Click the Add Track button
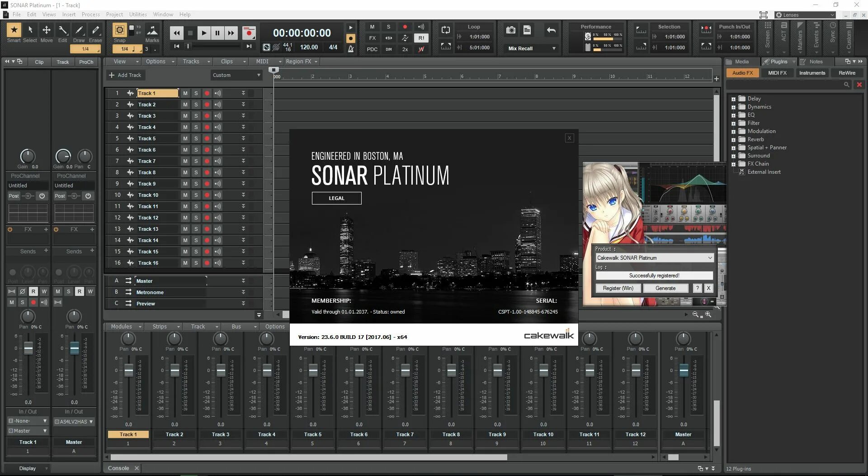Image resolution: width=868 pixels, height=476 pixels. click(125, 75)
